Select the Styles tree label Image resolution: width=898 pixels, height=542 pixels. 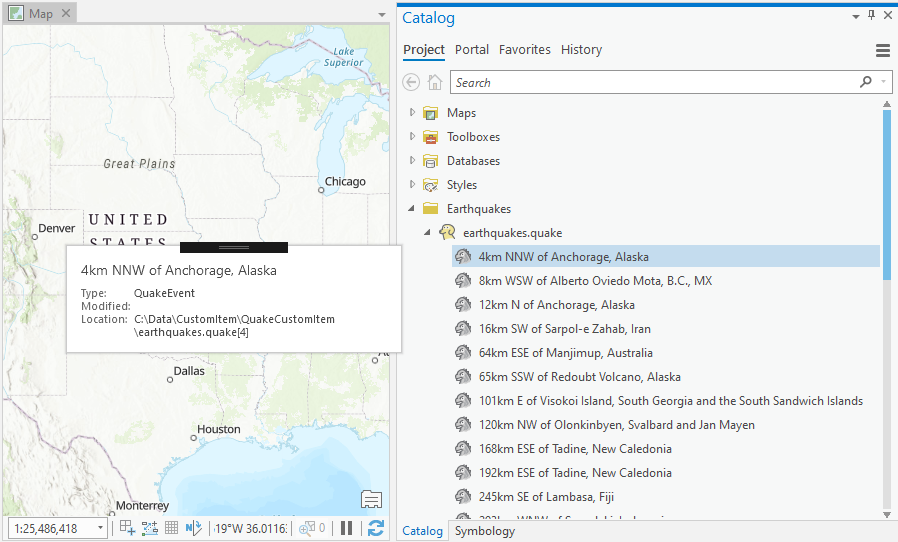coord(462,185)
